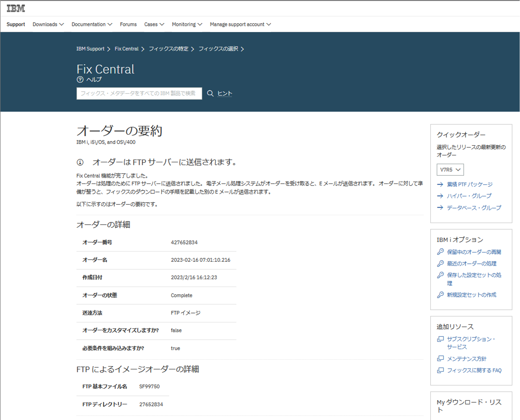
Task: Open the Downloads dropdown menu
Action: [x=48, y=24]
